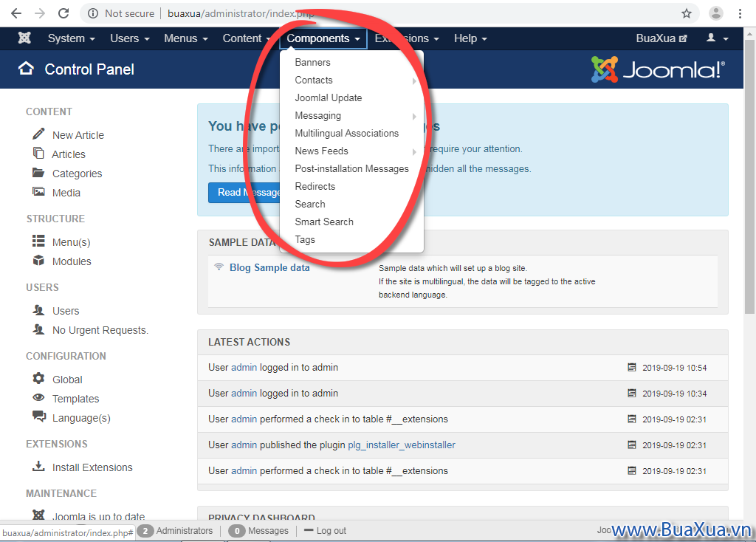Open New Article in the sidebar

click(78, 135)
